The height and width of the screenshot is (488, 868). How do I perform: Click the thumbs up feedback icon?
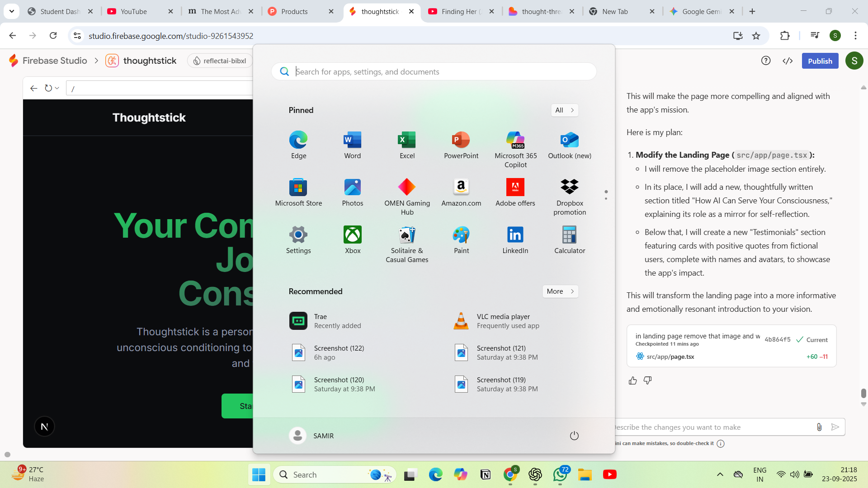pos(633,380)
